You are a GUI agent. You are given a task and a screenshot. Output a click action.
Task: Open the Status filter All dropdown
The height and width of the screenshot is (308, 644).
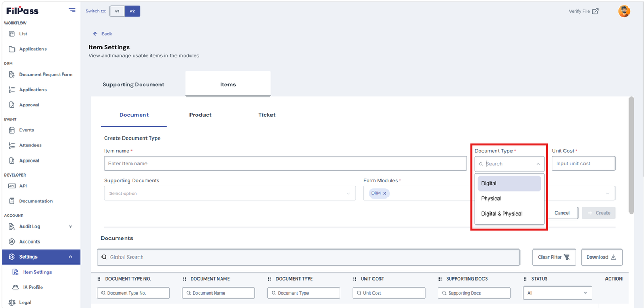click(558, 293)
